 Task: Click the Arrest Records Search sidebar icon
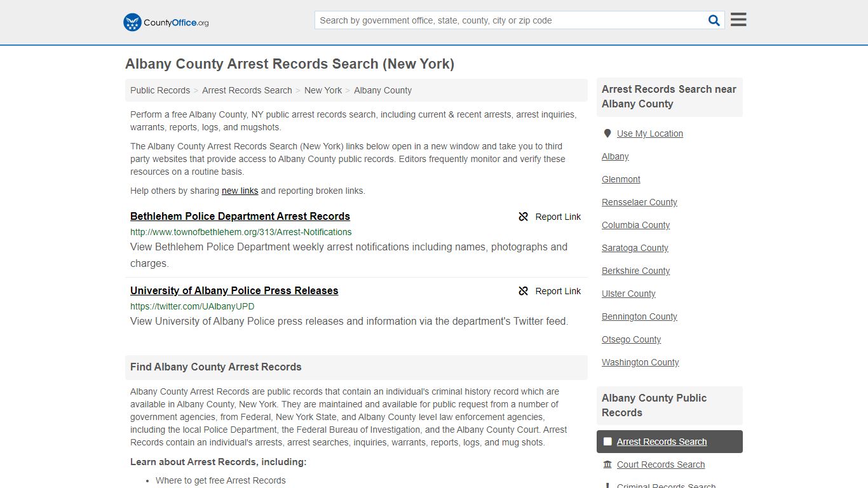click(607, 442)
